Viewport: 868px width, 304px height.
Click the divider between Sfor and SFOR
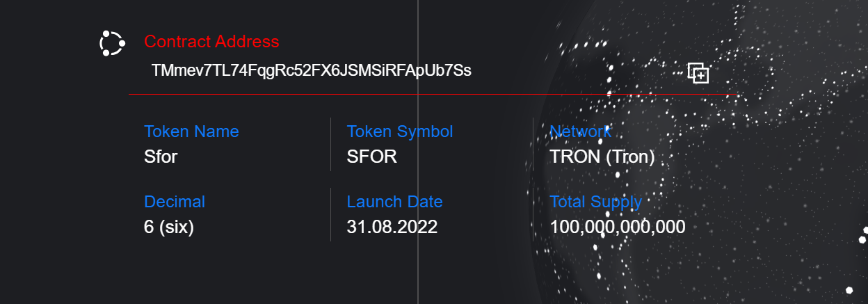(330, 144)
